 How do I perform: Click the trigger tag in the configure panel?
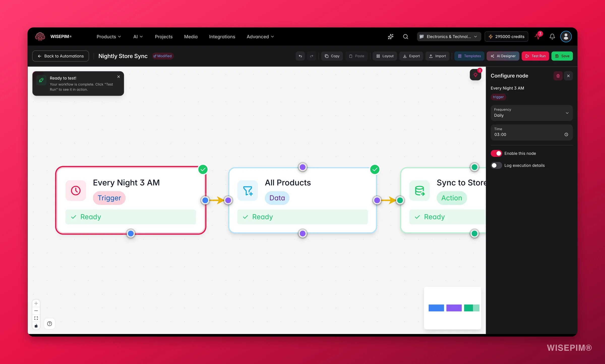click(498, 97)
